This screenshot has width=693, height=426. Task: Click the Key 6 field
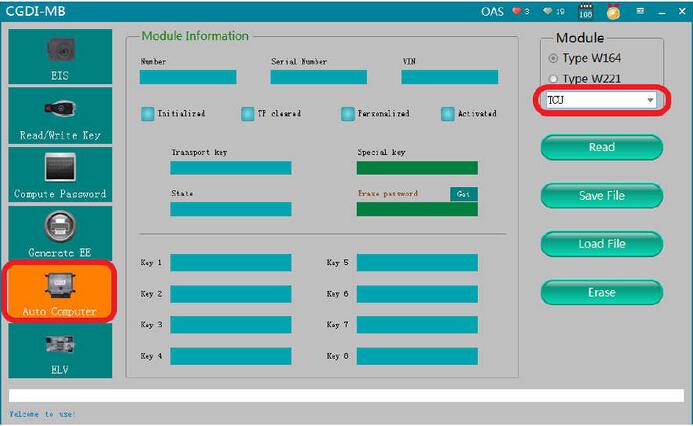click(x=417, y=294)
